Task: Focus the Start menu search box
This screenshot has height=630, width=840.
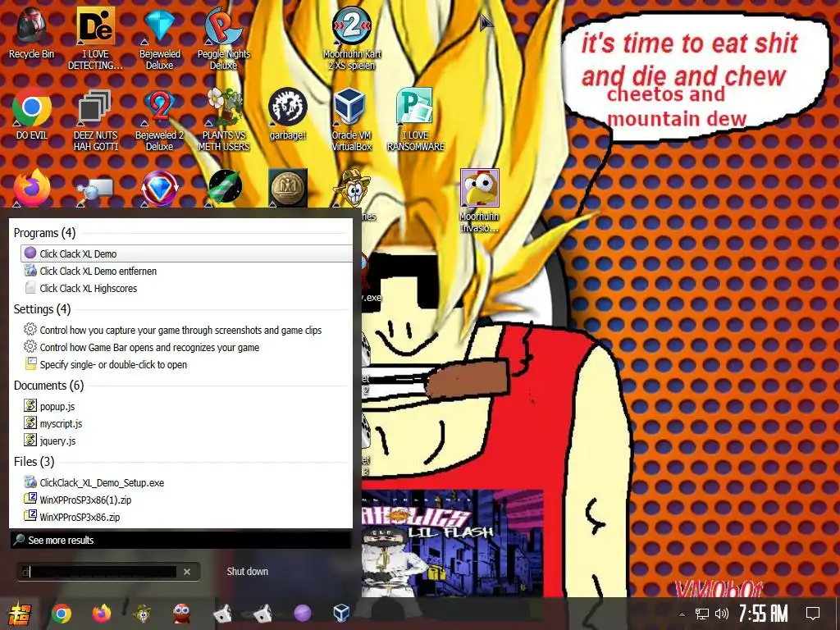Action: click(99, 572)
